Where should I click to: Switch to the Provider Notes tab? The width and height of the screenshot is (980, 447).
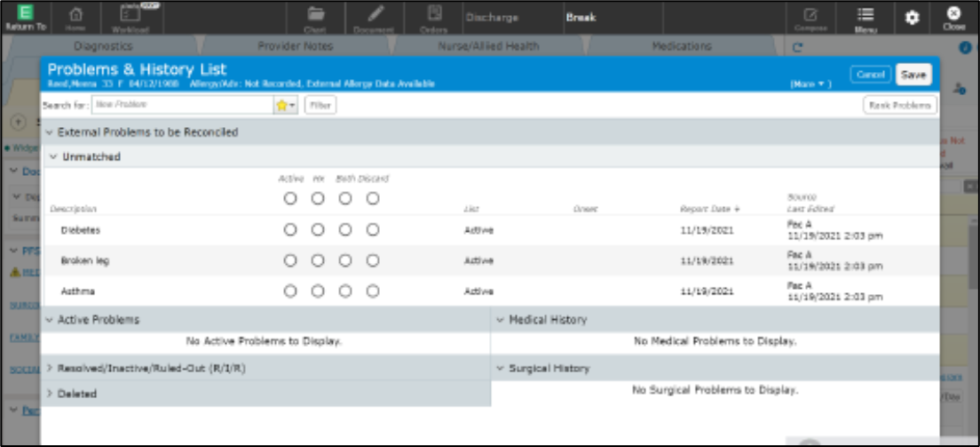296,46
